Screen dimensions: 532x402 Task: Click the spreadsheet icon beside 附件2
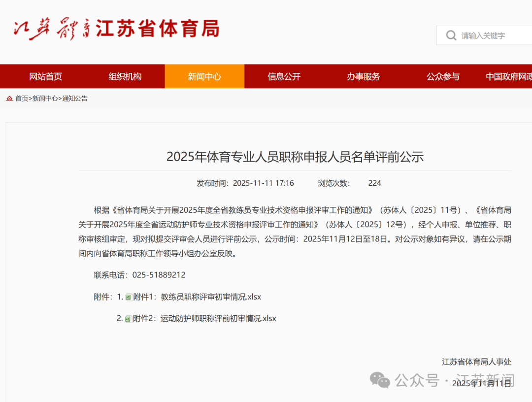point(128,319)
